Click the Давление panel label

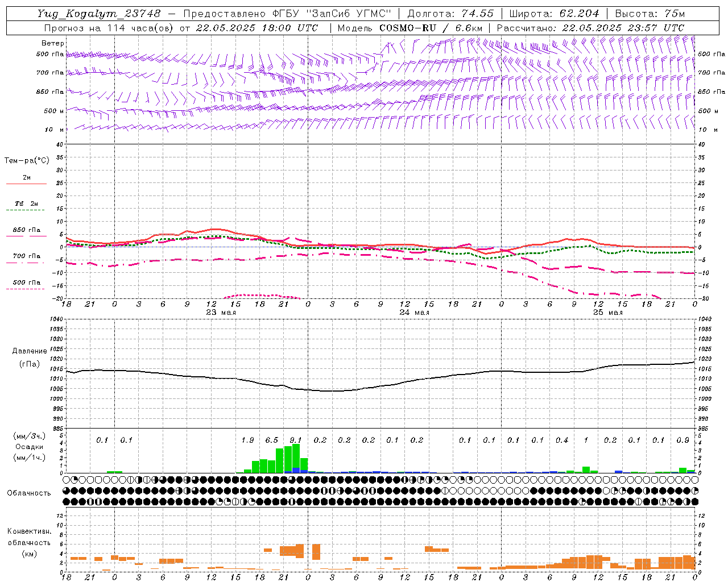pos(30,351)
